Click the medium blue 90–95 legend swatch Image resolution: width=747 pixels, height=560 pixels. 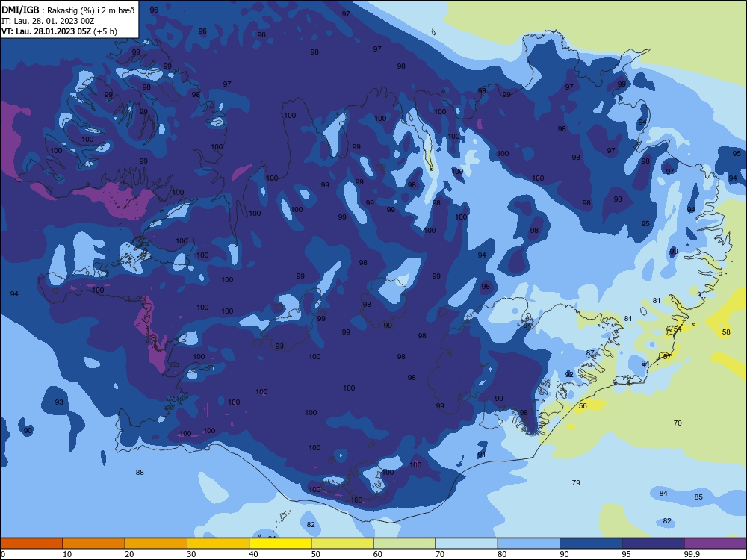pos(591,544)
